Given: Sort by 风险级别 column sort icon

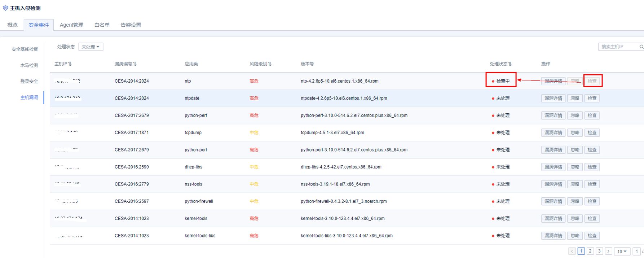Looking at the screenshot, I should (270, 64).
